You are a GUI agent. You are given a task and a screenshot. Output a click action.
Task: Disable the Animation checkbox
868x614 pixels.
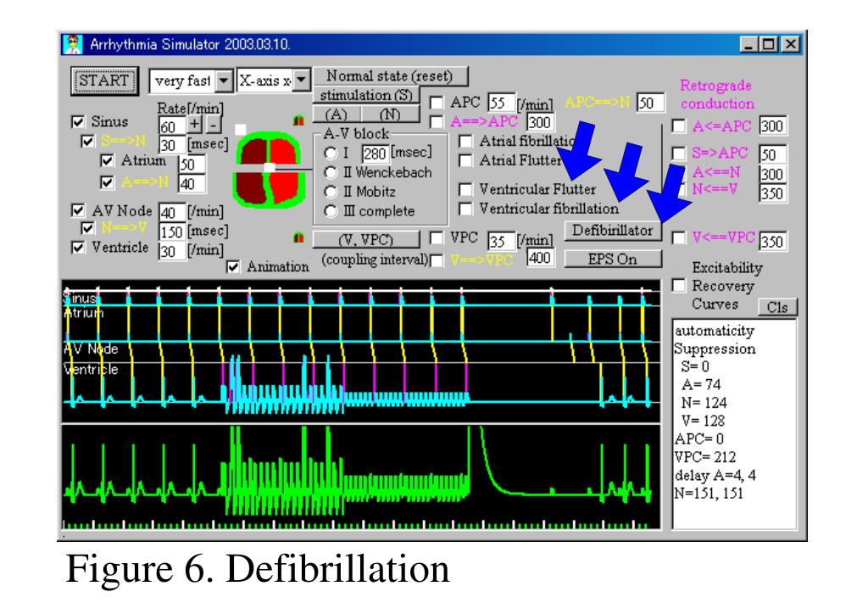[x=233, y=267]
